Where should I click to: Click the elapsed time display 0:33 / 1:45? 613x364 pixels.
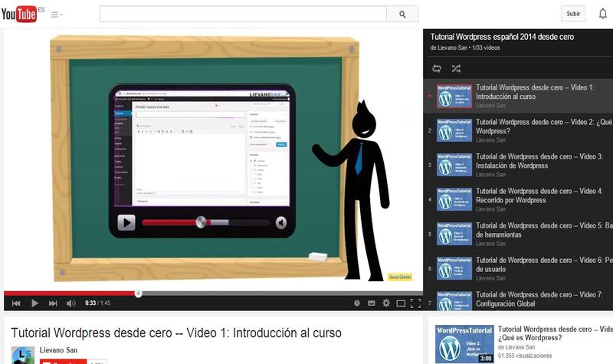98,303
